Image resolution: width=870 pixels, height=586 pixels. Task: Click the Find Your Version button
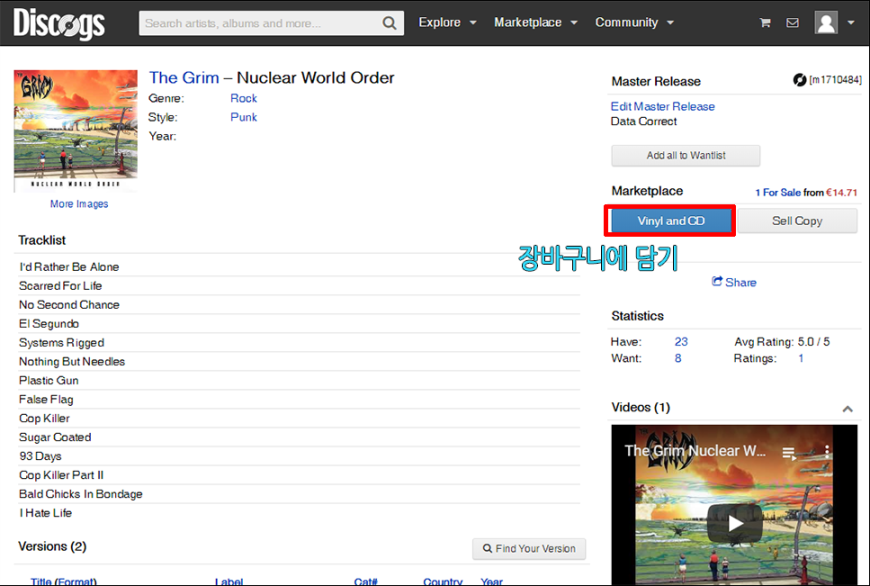529,548
